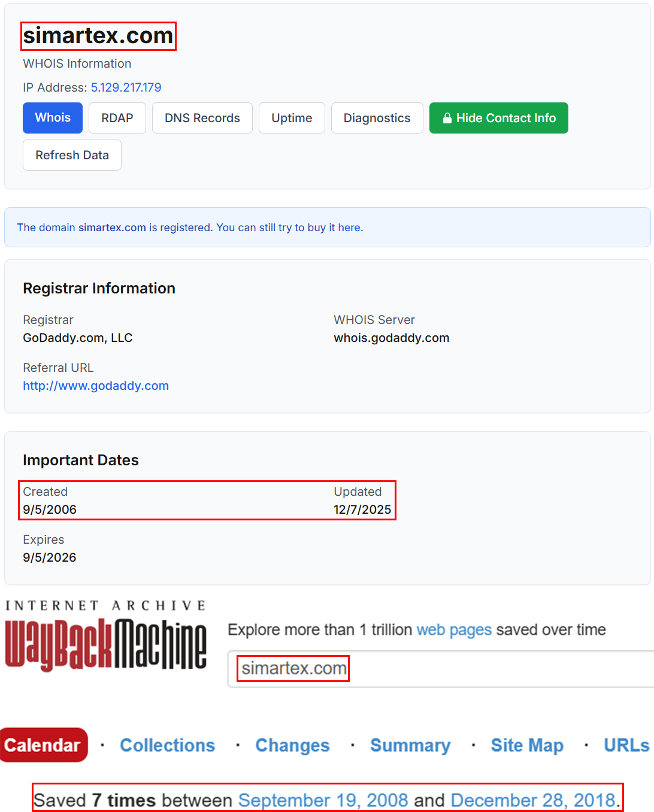The height and width of the screenshot is (812, 654).
Task: Click the red Calendar pill icon
Action: coord(43,744)
